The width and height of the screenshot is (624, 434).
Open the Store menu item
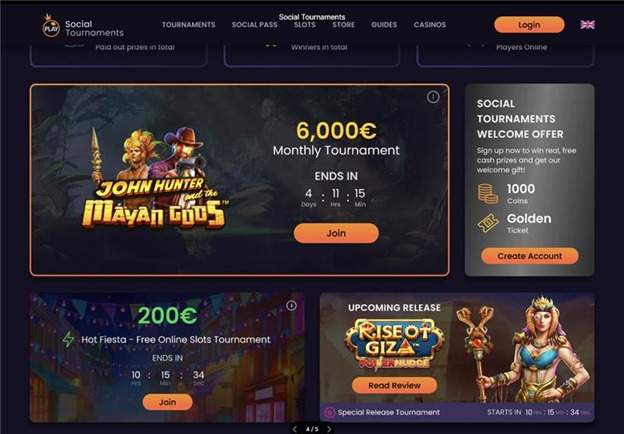pos(343,25)
